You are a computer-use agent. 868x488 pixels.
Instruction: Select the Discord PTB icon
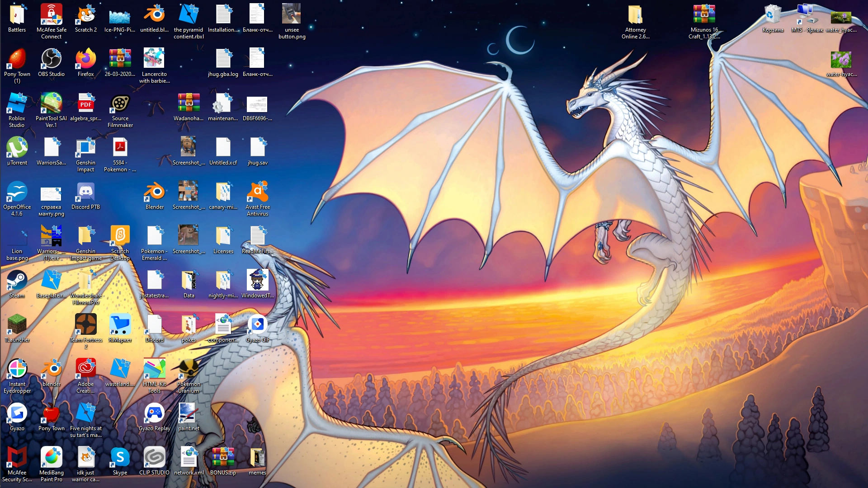tap(85, 192)
